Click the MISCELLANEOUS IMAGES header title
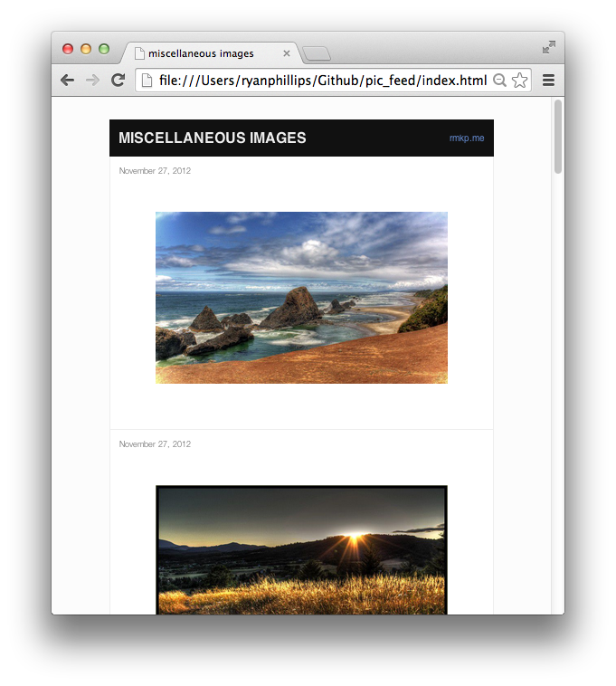 pos(213,138)
